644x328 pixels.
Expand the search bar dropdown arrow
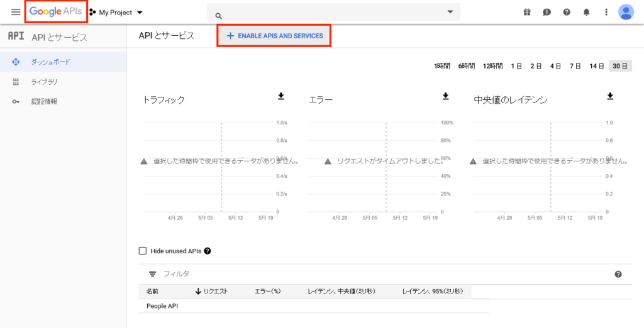tap(450, 12)
